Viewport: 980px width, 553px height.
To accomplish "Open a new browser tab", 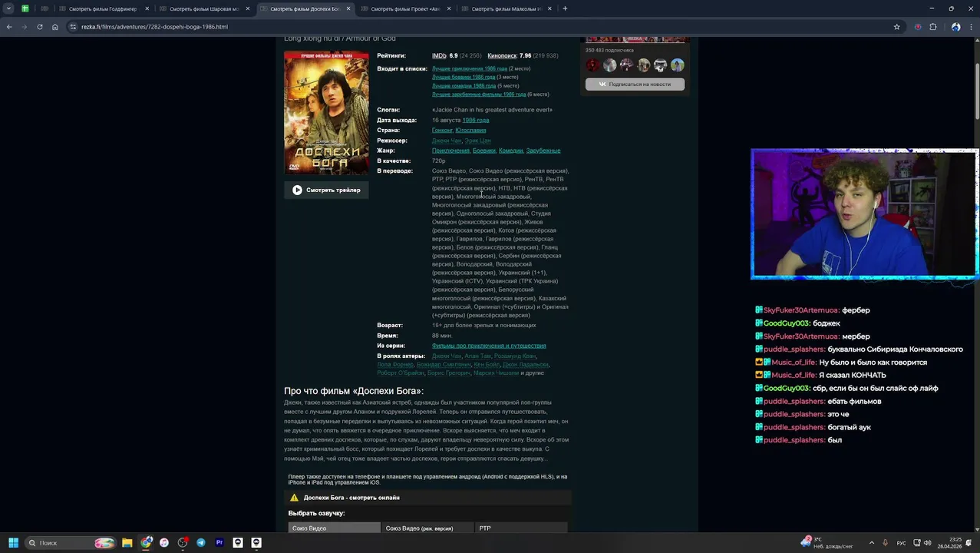I will 565,8.
